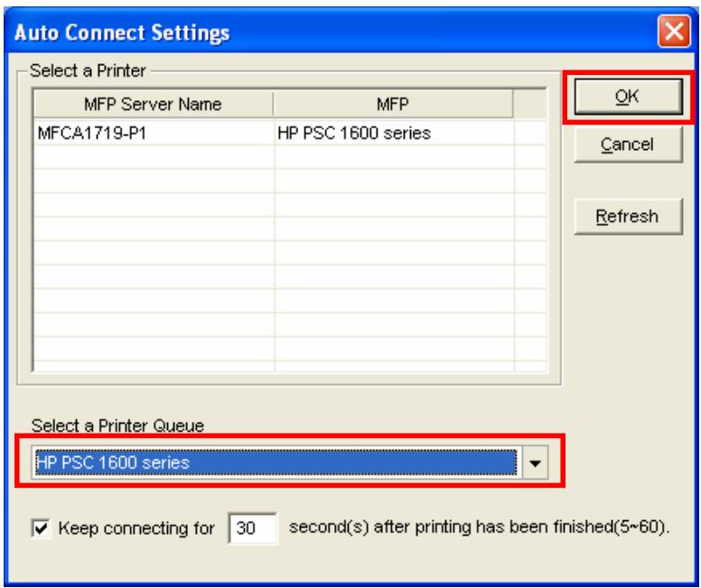The width and height of the screenshot is (701, 588).
Task: Click the Cancel button
Action: tap(628, 145)
